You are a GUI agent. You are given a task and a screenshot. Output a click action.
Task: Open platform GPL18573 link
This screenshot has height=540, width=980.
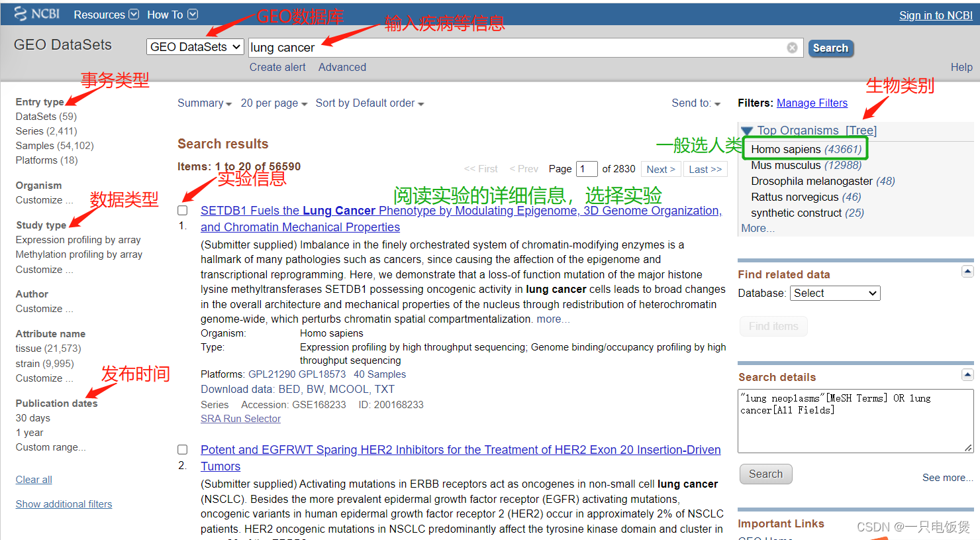[x=322, y=374]
